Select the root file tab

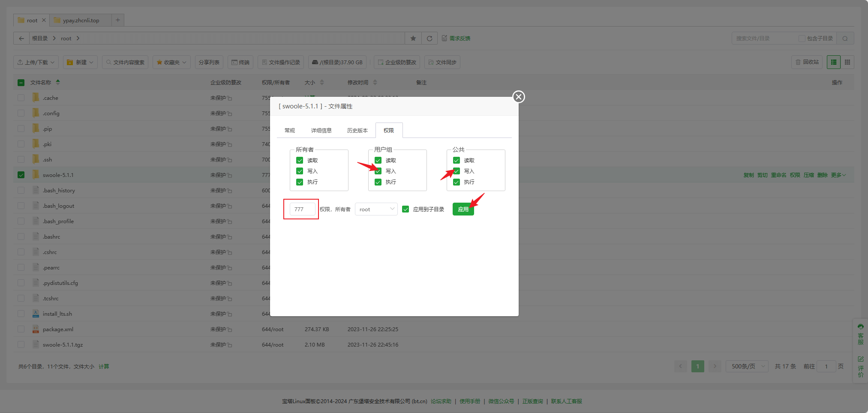pyautogui.click(x=32, y=20)
